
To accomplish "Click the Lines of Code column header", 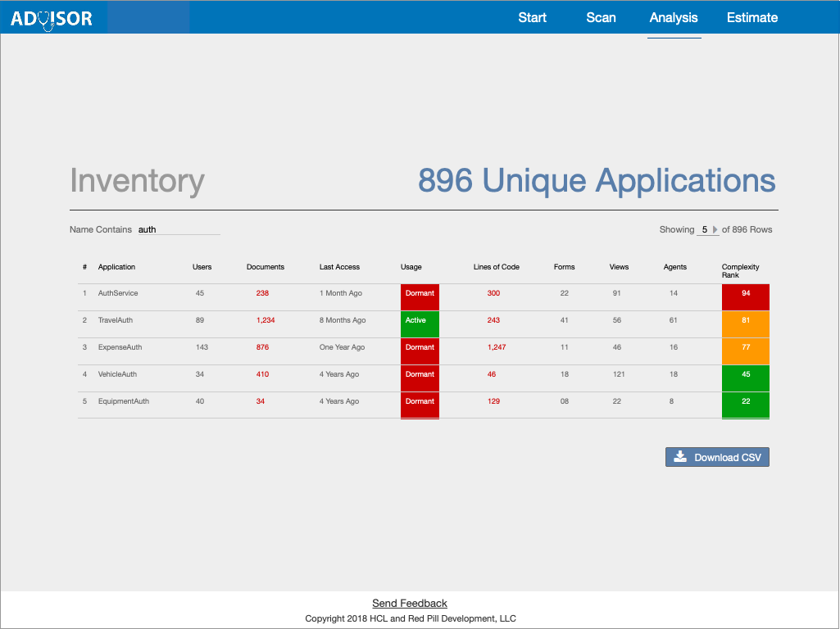I will (496, 267).
